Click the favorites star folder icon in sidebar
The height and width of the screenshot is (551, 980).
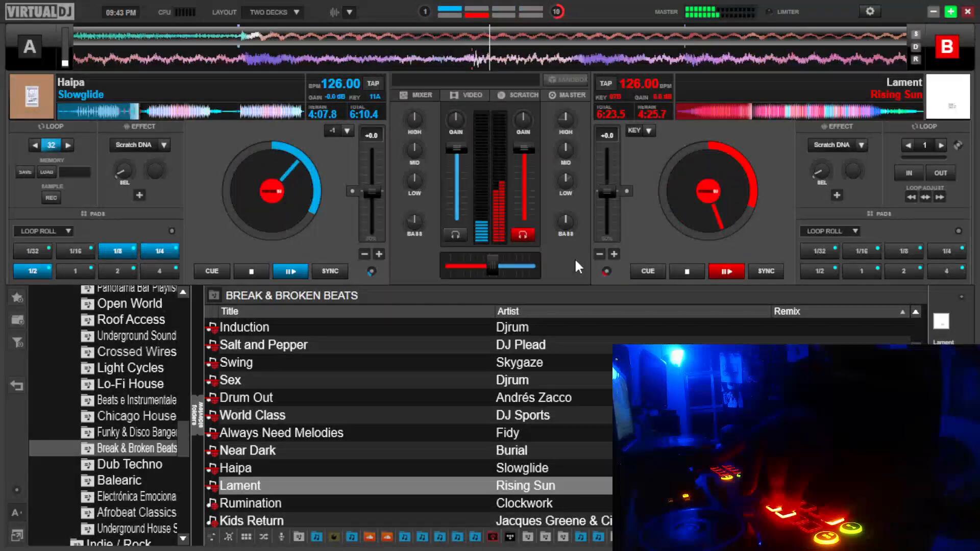coord(17,297)
